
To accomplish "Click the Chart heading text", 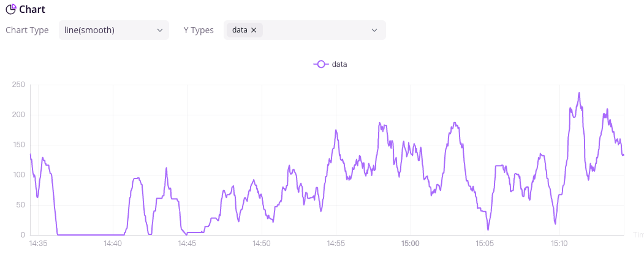I will click(32, 9).
